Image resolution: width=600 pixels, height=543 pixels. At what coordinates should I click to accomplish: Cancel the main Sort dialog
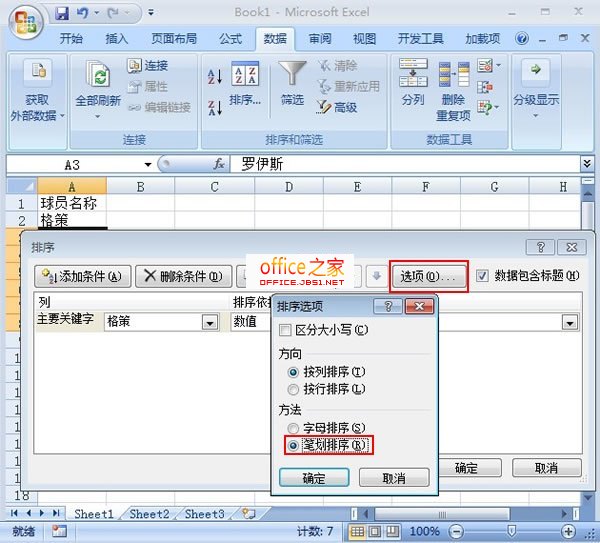[546, 468]
